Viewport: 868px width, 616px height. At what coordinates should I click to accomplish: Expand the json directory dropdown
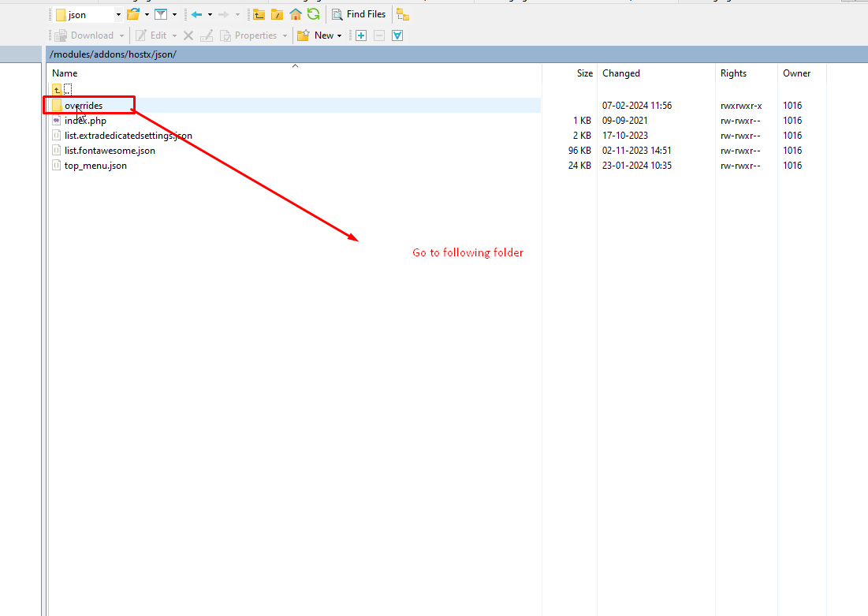pos(118,14)
